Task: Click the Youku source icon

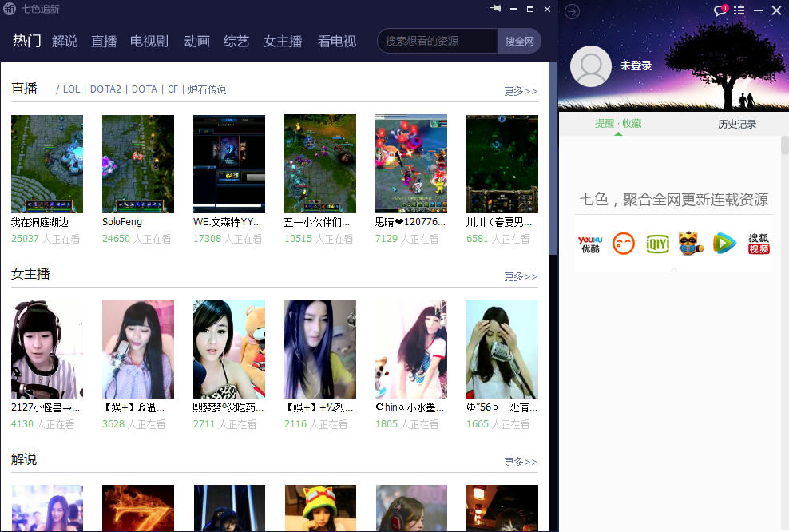Action: (590, 244)
